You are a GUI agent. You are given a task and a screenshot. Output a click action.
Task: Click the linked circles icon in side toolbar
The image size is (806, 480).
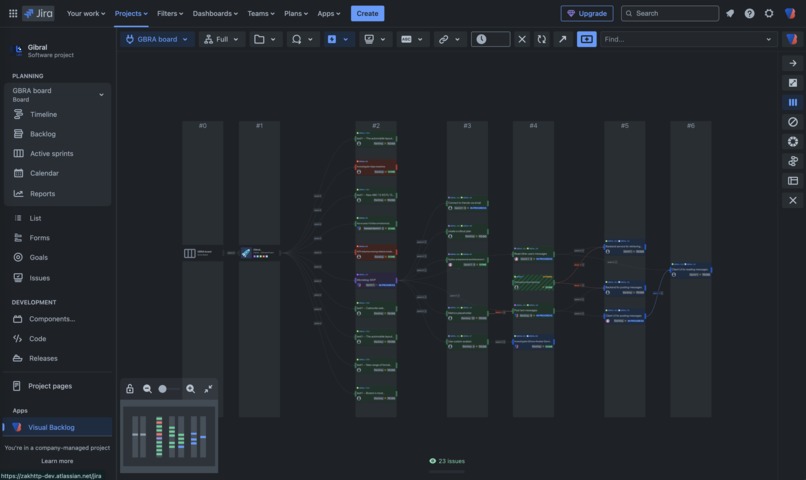793,161
